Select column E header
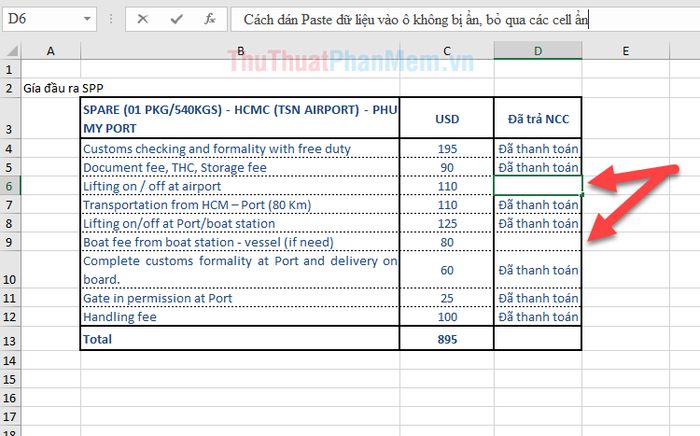Viewport: 700px width, 436px height. click(625, 51)
